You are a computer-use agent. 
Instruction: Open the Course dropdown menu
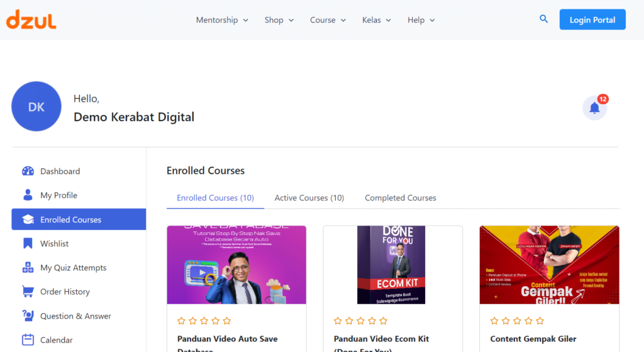point(328,20)
